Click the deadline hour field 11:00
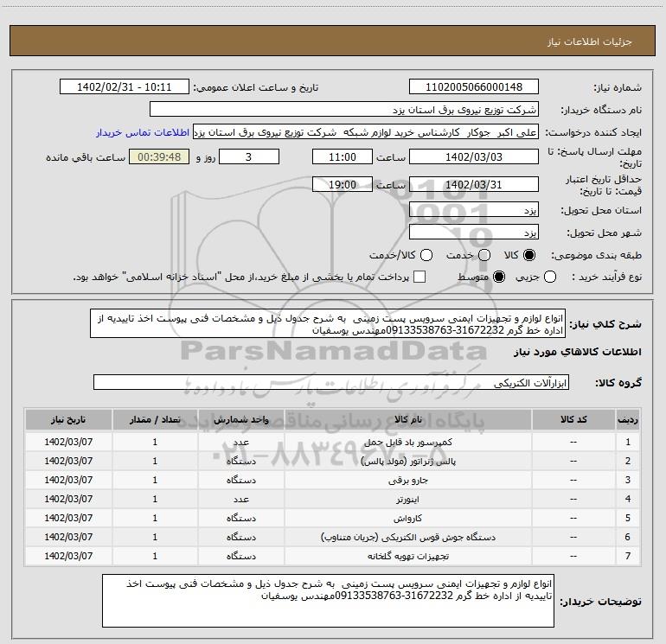The image size is (666, 644). click(343, 157)
